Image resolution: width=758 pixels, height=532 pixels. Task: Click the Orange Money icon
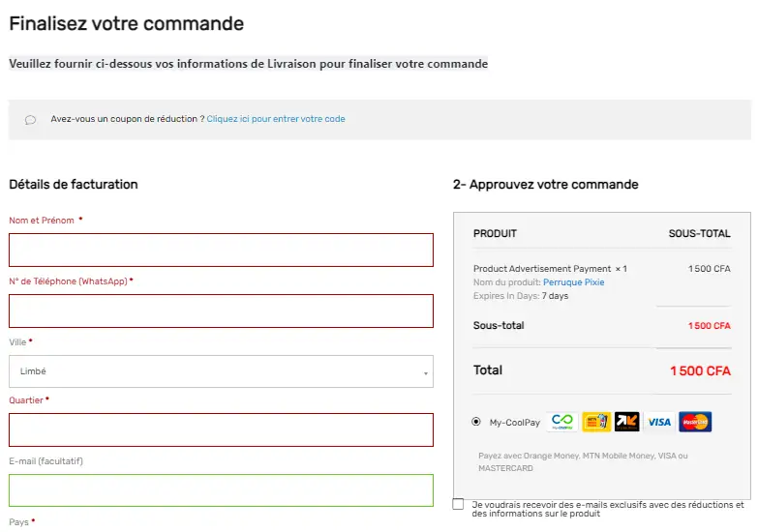point(627,422)
